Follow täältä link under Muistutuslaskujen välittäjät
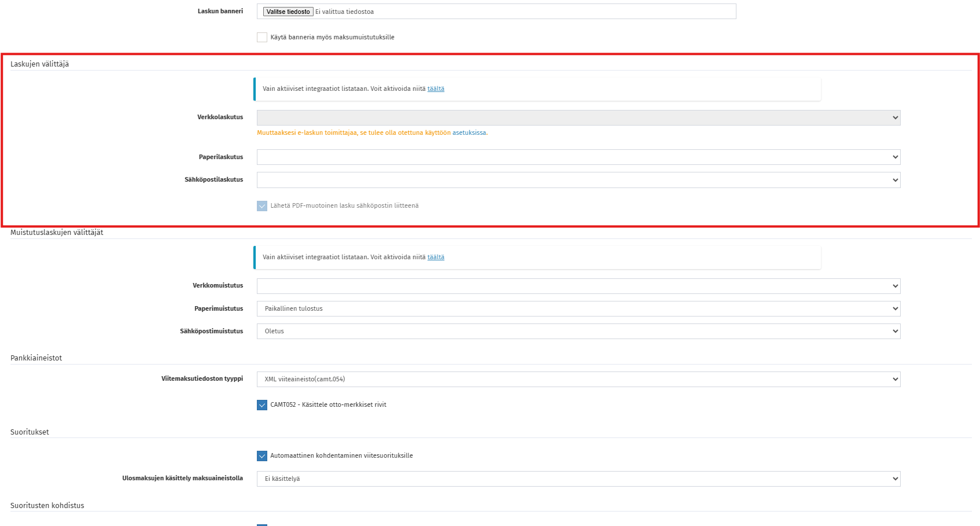980x526 pixels. 436,257
